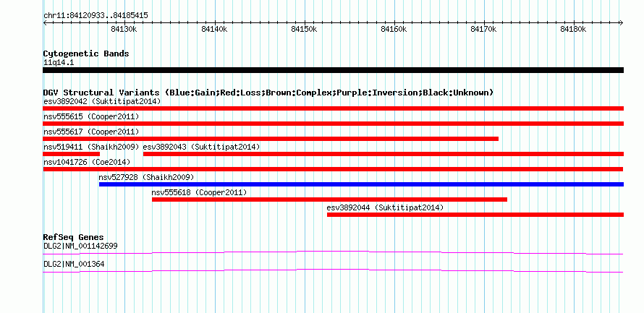Open gene label DLG2|NM_001364
Viewport: 644px width, 313px height.
tap(74, 265)
